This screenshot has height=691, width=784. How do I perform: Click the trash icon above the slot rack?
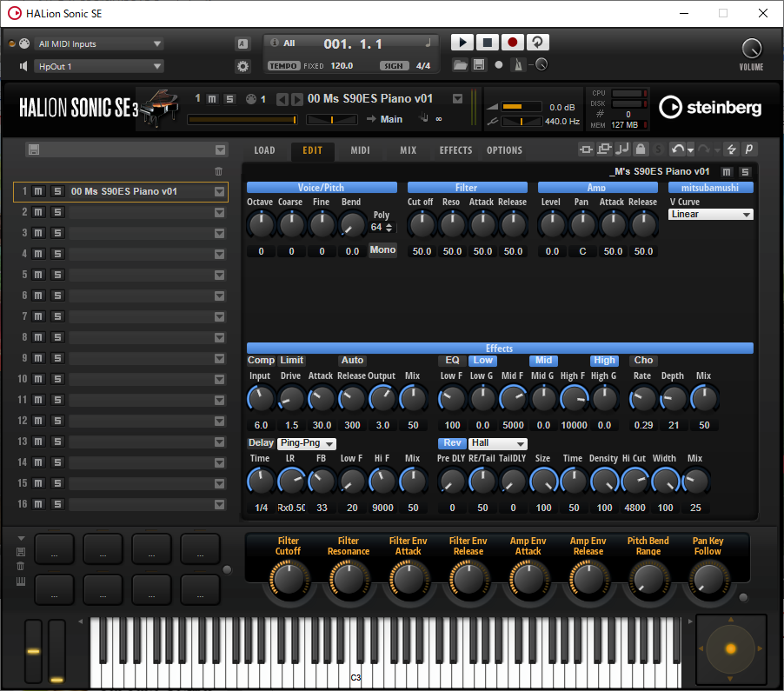[218, 171]
